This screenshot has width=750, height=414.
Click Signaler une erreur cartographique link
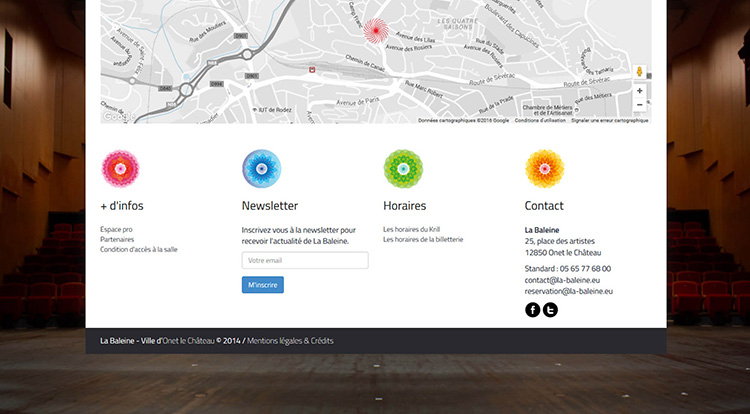[x=610, y=120]
